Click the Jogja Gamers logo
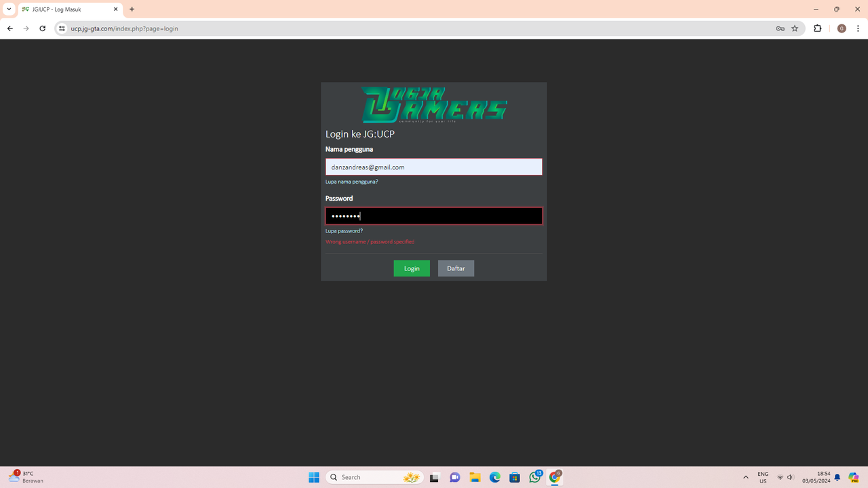The image size is (868, 488). pos(434,104)
